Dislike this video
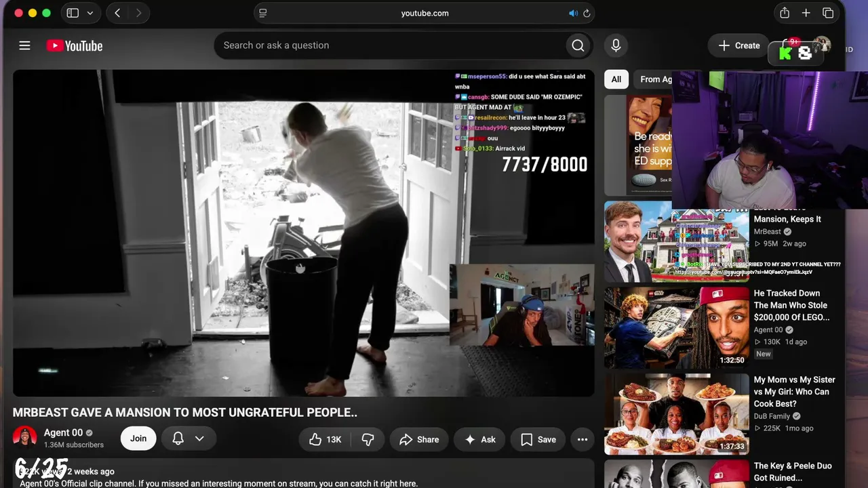 tap(368, 439)
